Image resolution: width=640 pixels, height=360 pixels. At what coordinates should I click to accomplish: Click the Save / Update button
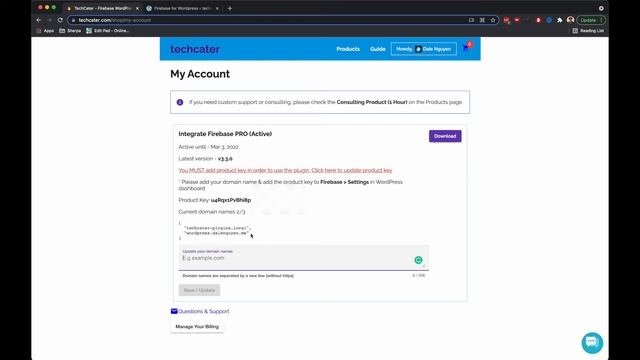199,290
